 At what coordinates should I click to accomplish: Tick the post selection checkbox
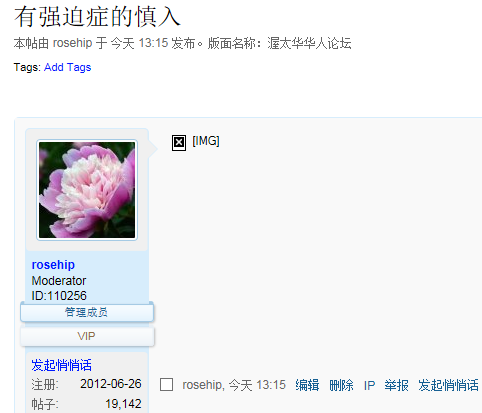pyautogui.click(x=166, y=385)
